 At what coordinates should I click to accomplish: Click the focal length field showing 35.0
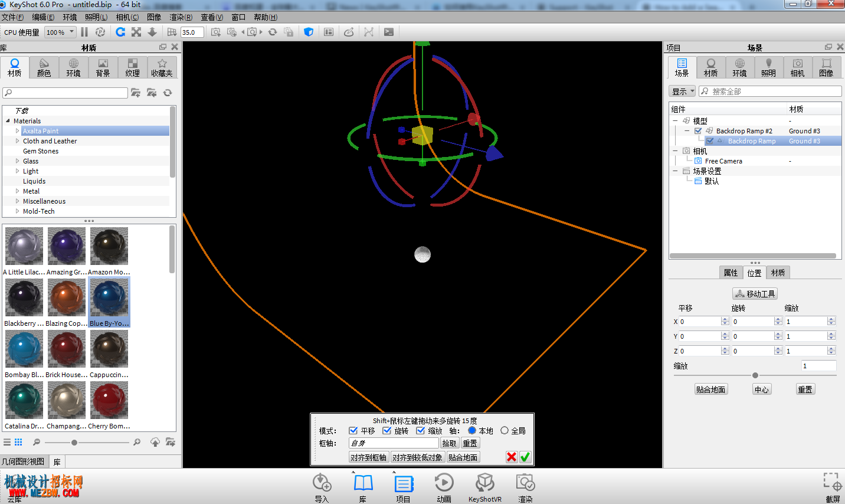coord(192,32)
